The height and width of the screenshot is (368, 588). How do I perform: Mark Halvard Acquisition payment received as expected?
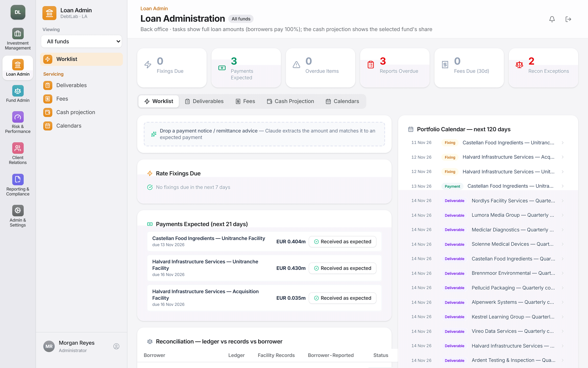[343, 298]
